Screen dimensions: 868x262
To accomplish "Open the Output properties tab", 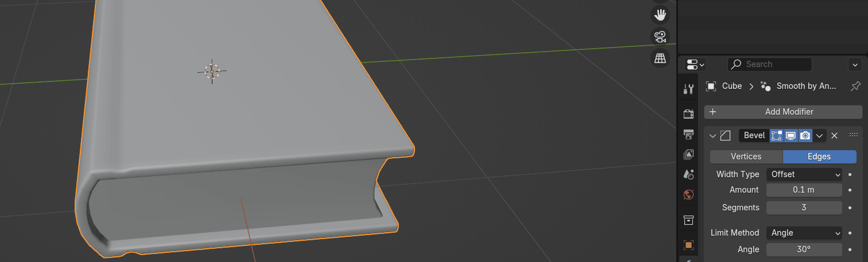I will (x=688, y=134).
